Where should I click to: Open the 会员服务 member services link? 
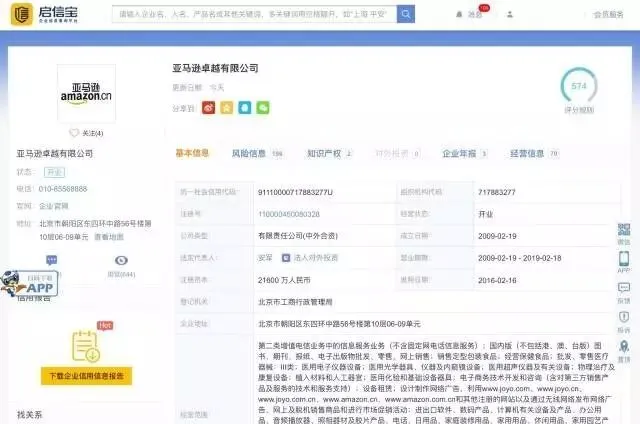(608, 15)
